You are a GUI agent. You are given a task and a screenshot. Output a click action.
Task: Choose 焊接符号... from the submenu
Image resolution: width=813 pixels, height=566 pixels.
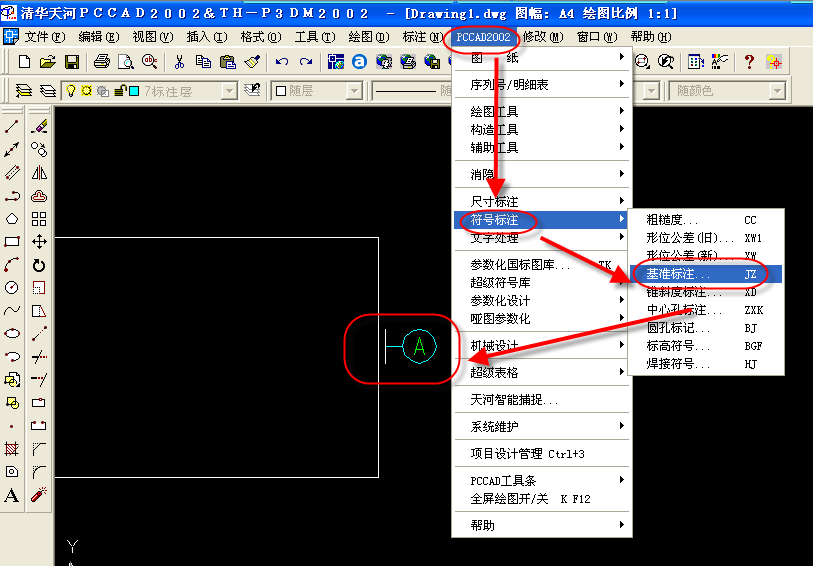[x=706, y=364]
